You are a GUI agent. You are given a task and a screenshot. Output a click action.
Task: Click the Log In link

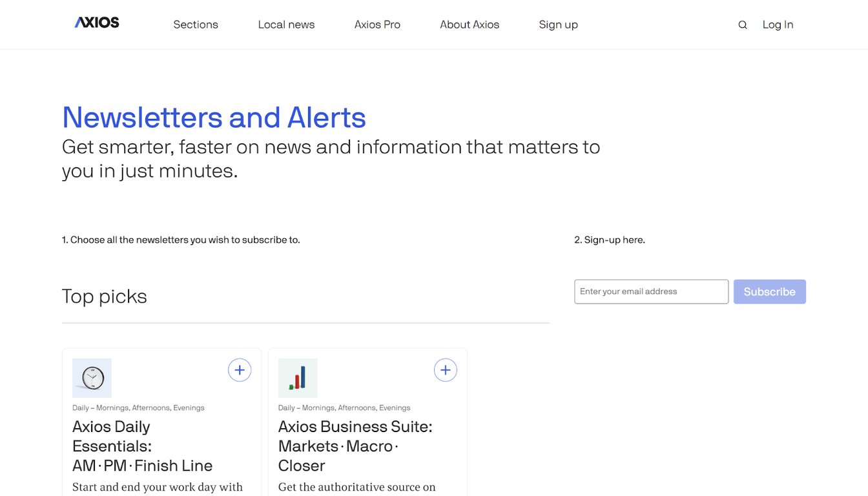pyautogui.click(x=778, y=24)
